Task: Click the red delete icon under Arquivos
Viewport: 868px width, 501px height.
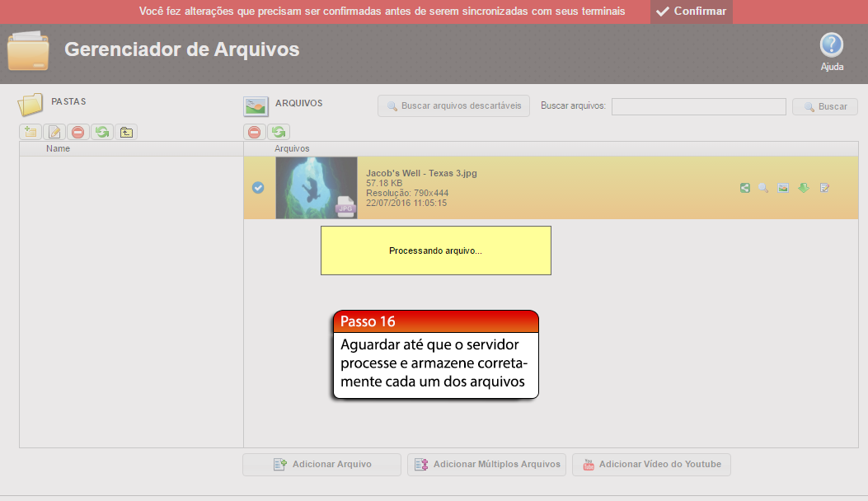Action: pyautogui.click(x=255, y=132)
